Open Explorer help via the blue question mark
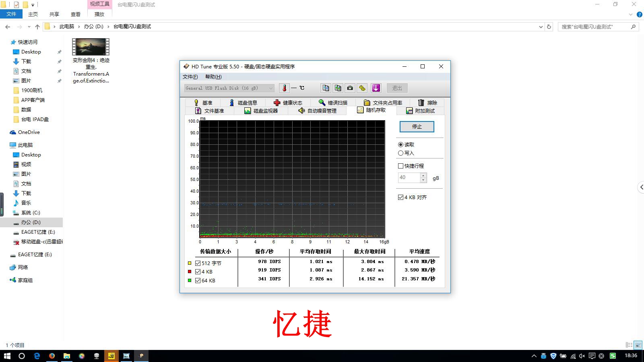 (x=639, y=14)
